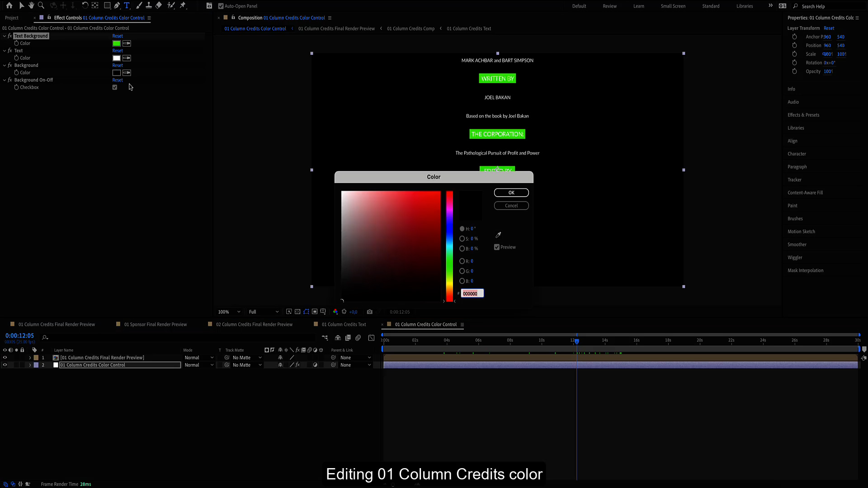The image size is (868, 488).
Task: Select the Eraser tool
Action: point(159,5)
